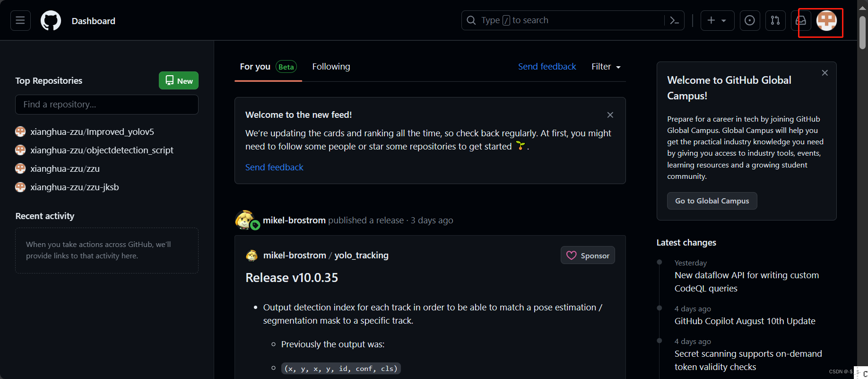Open xianghua-zzu/zzu repository

click(65, 168)
